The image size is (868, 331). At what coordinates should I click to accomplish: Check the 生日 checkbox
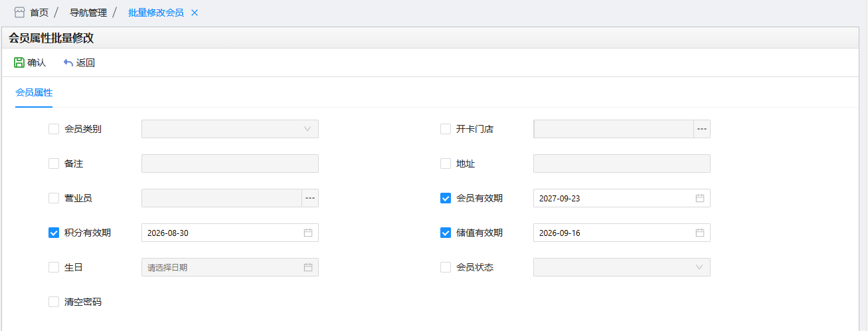pos(54,267)
